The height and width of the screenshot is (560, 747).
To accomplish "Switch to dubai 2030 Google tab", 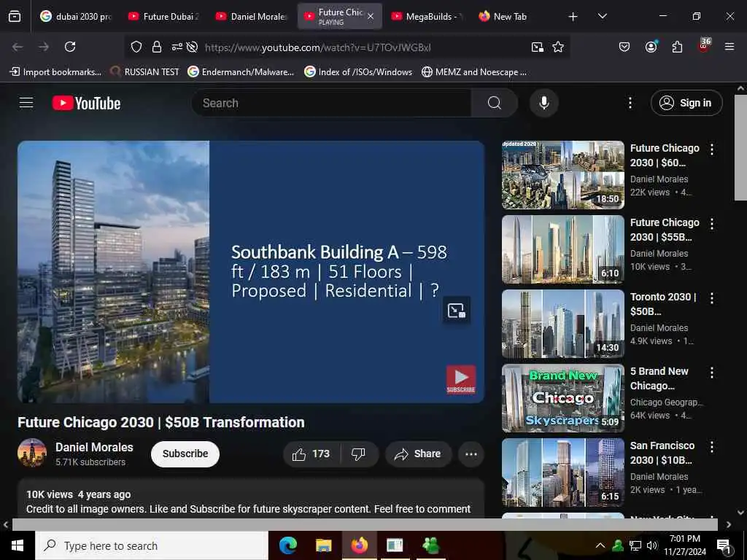I will point(76,16).
